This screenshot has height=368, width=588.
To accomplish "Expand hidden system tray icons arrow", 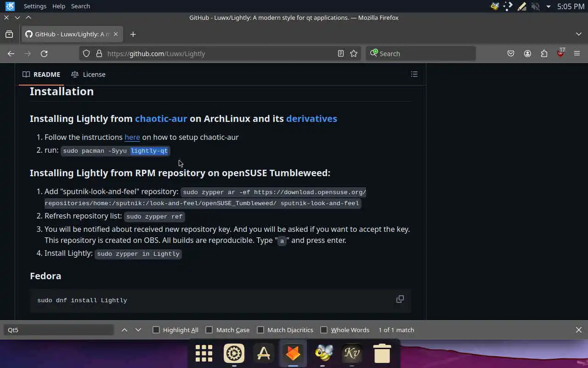I will click(548, 6).
